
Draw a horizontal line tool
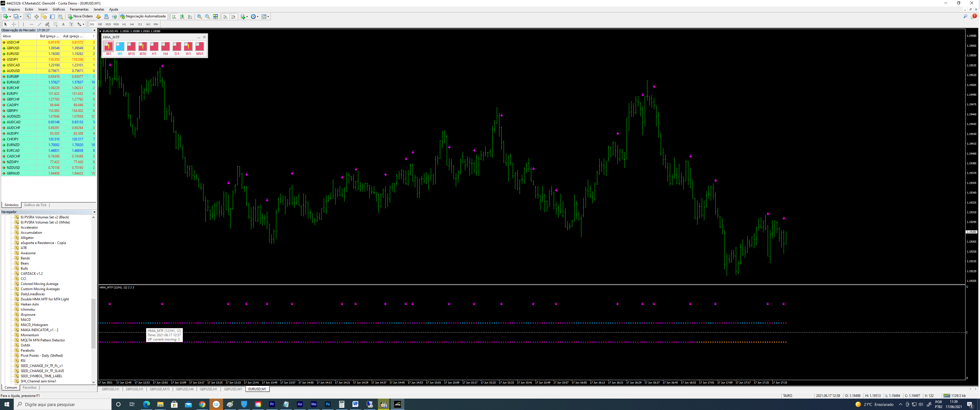(x=32, y=24)
